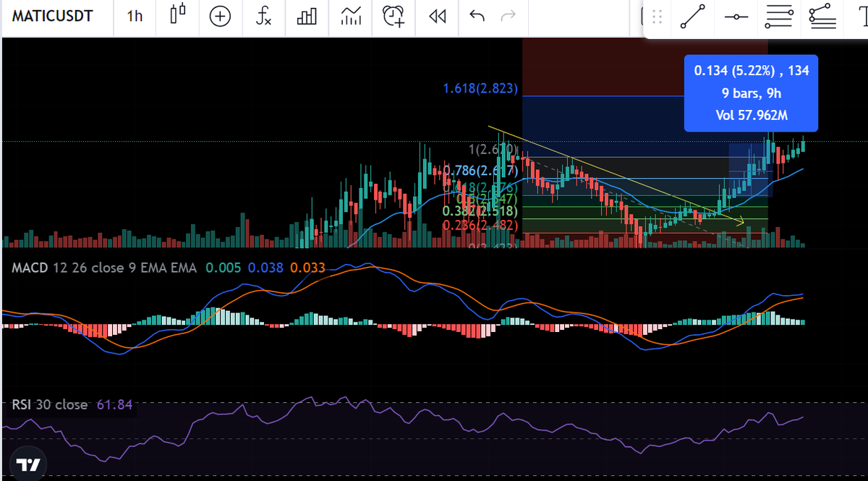
Task: Redo the last undone action
Action: coord(509,16)
